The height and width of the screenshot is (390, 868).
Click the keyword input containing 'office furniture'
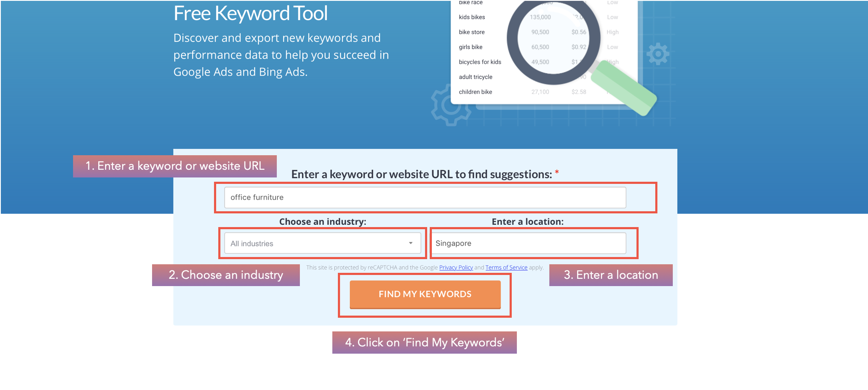[x=425, y=198]
